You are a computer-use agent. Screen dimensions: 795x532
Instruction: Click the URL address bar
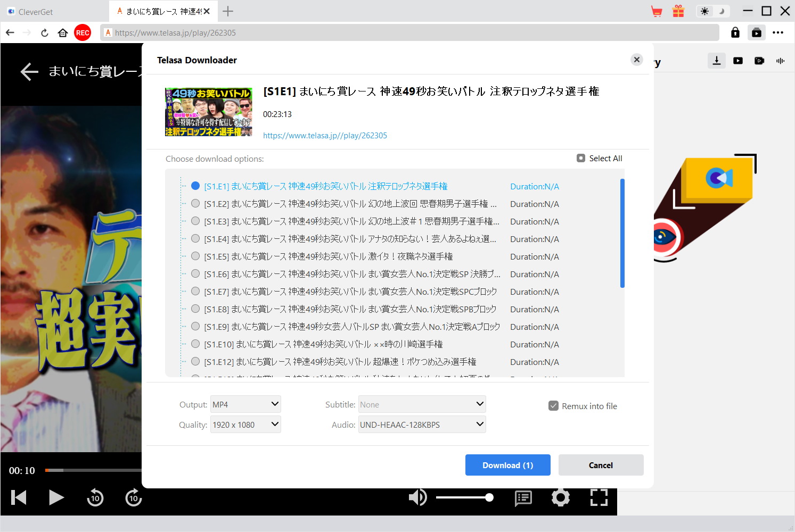pos(409,32)
